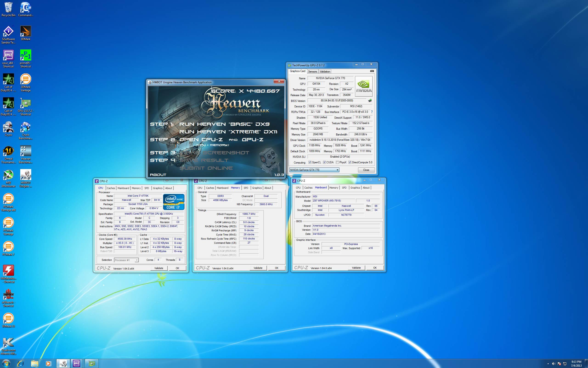
Task: Show hidden tray icons arrow
Action: pos(548,364)
